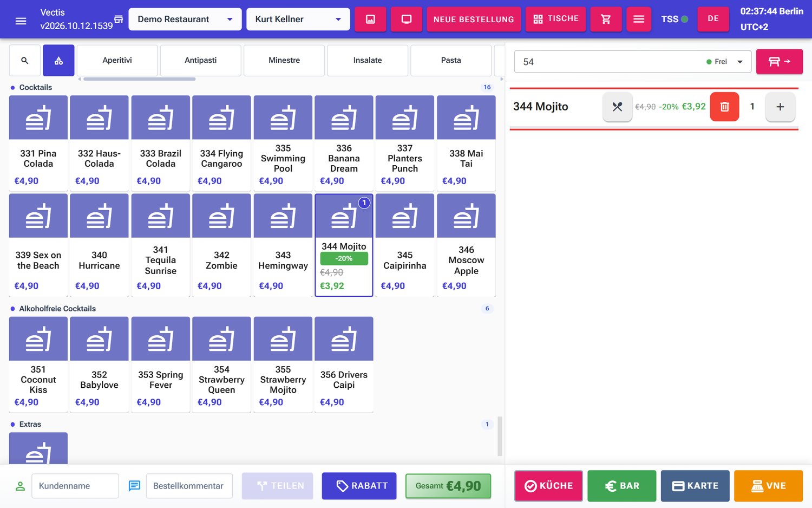Click the category tabs horizontal scrollbar
Image resolution: width=812 pixels, height=508 pixels.
tap(140, 79)
